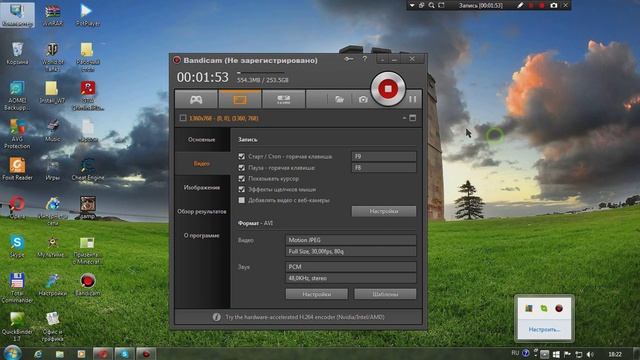This screenshot has width=640, height=360.
Task: Click the camera snapshot icon on overlay bar
Action: 553,5
